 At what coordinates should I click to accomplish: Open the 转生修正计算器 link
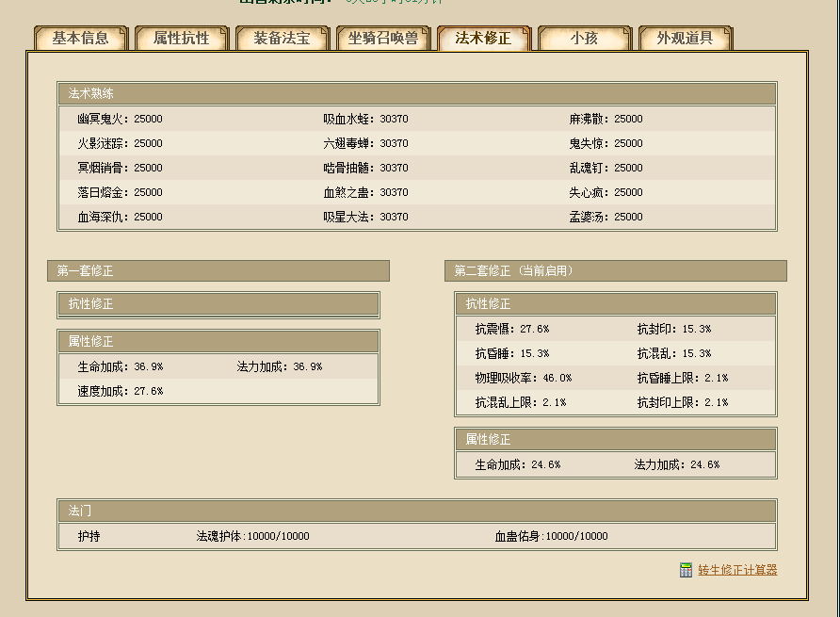tap(737, 570)
